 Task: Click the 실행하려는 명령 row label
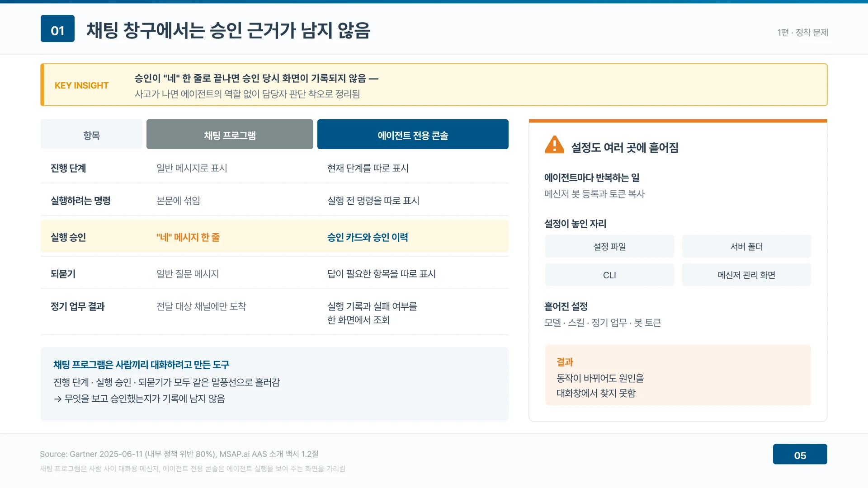point(80,201)
